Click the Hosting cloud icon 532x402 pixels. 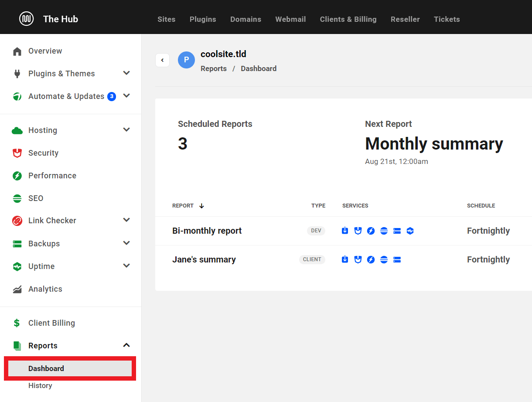coord(17,130)
